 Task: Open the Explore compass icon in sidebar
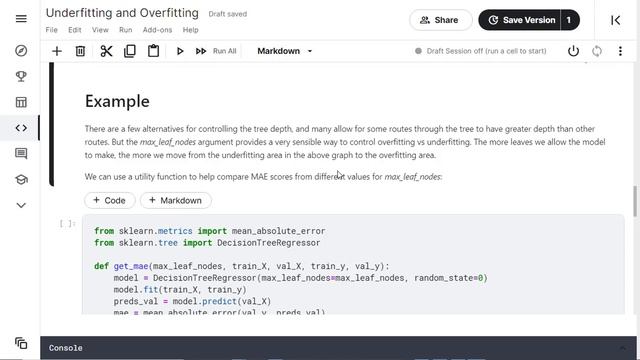[21, 51]
